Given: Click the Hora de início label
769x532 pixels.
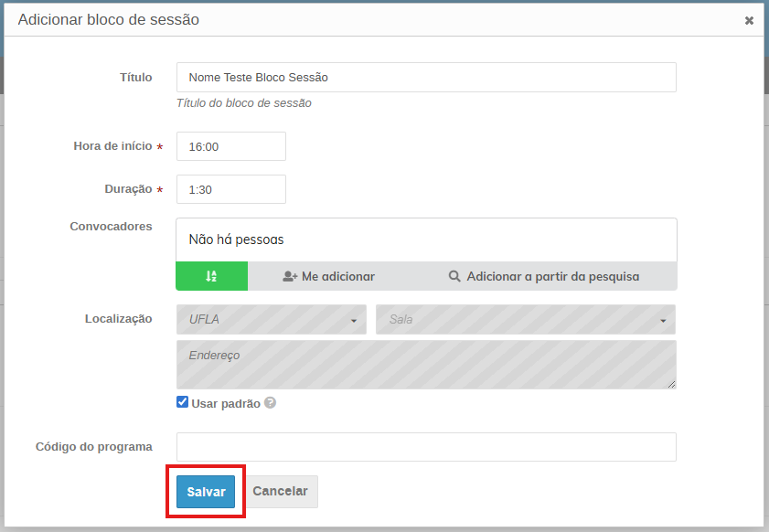Looking at the screenshot, I should (112, 146).
